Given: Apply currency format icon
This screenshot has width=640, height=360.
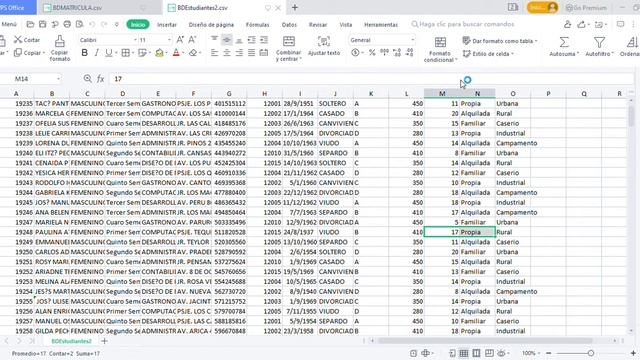Looking at the screenshot, I should point(355,53).
